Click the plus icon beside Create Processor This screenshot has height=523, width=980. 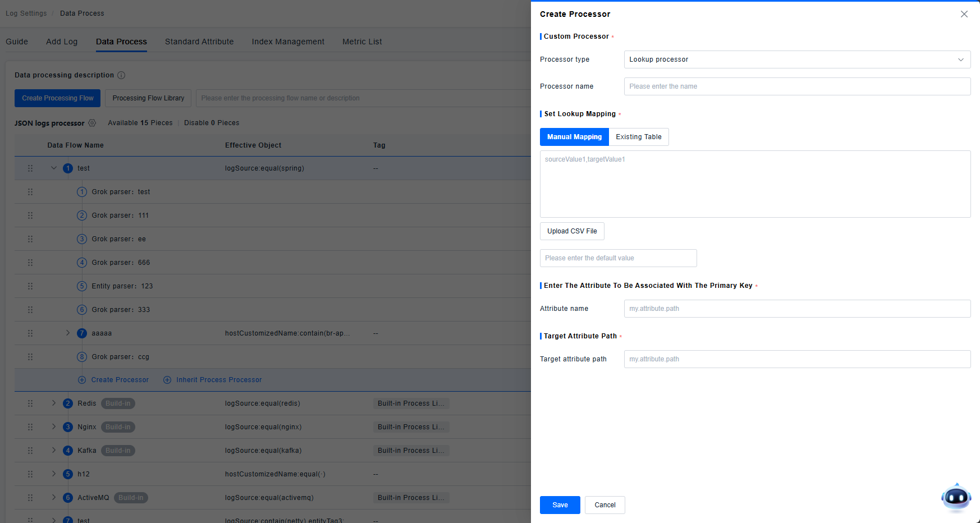coord(82,380)
